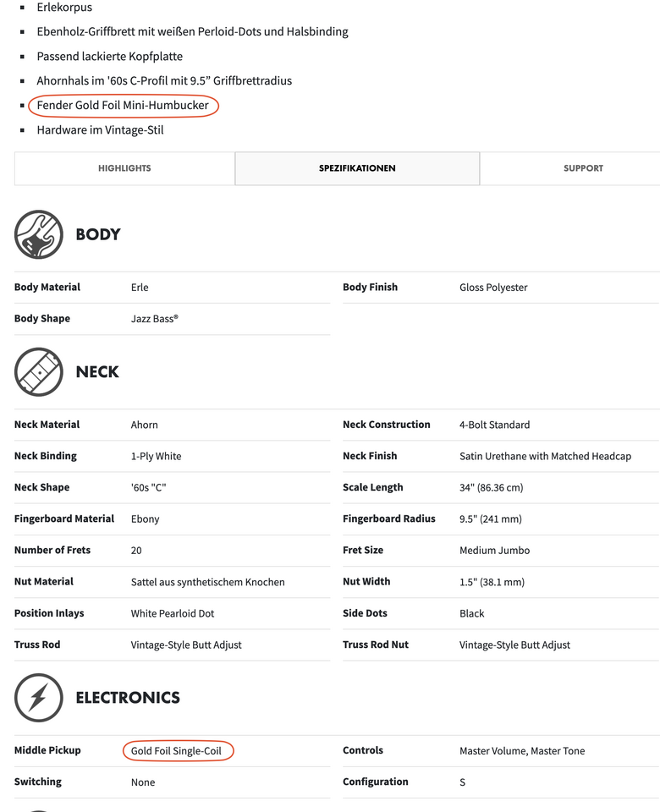Click the ELECTRONICS section heading
The image size is (660, 812).
[128, 697]
